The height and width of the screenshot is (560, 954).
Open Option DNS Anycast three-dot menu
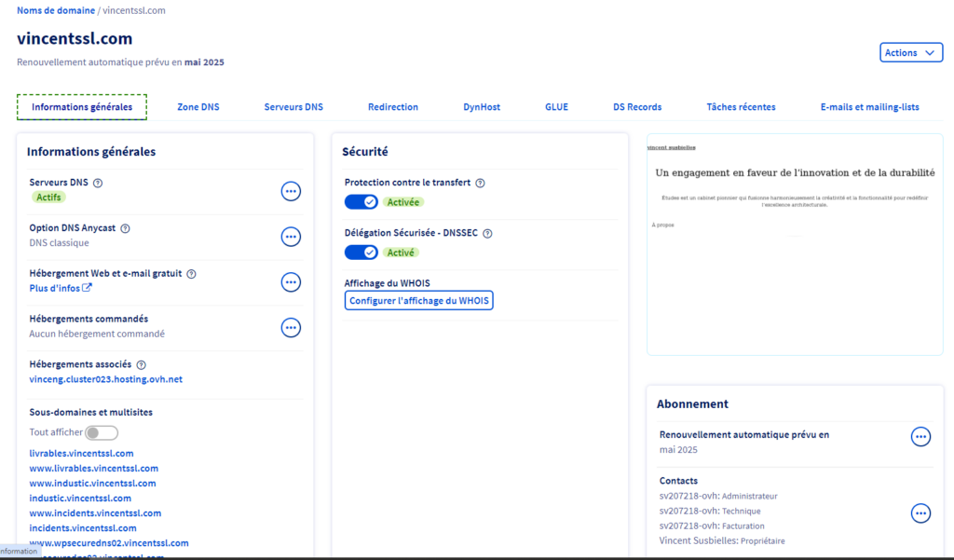tap(291, 237)
